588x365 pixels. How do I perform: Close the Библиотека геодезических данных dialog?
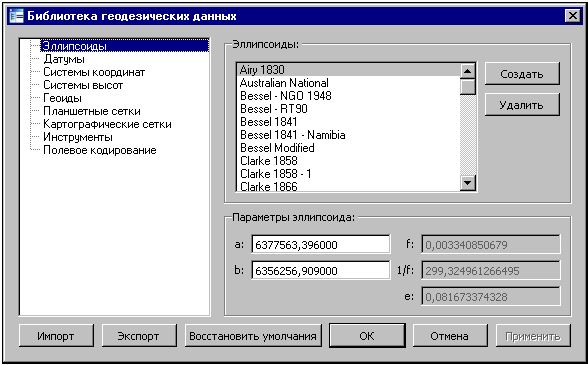[x=573, y=16]
